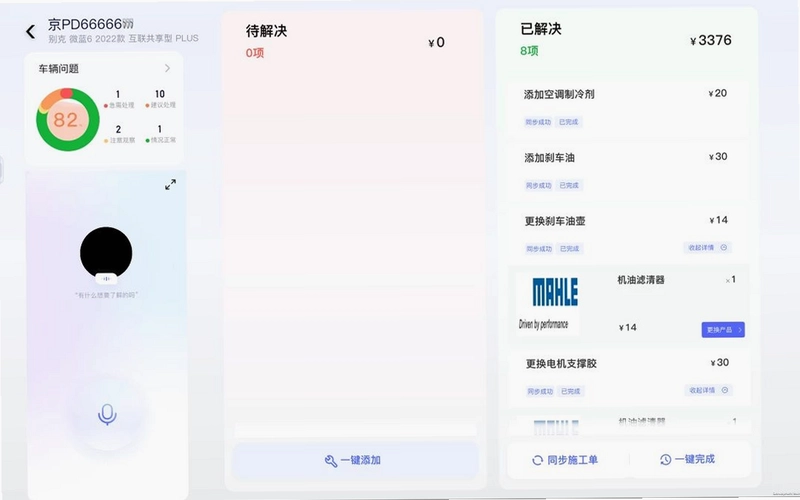
Task: Collapse details for 更换刹车油壶
Action: coord(708,247)
